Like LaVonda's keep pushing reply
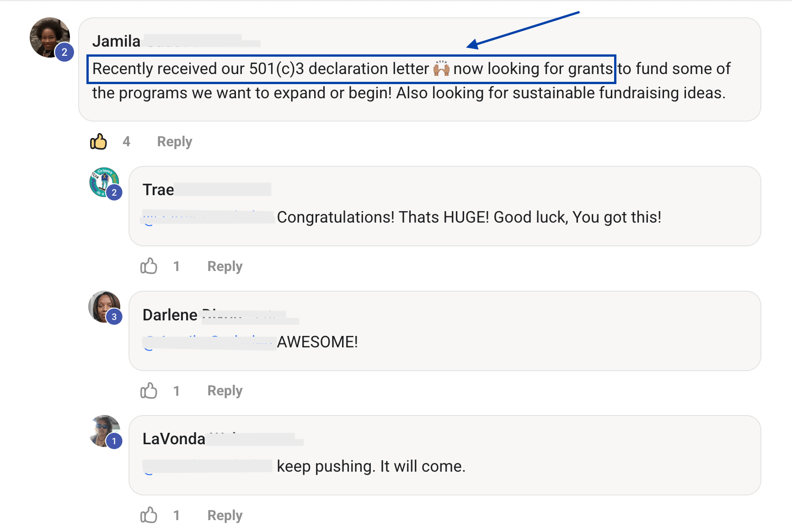 149,515
